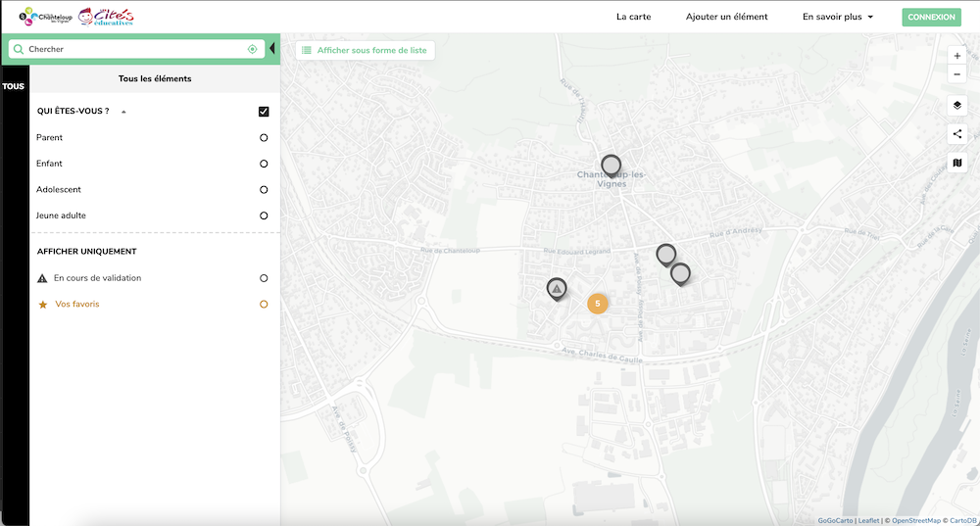The width and height of the screenshot is (980, 526).
Task: Click the orange cluster marker labeled 5
Action: (x=598, y=304)
